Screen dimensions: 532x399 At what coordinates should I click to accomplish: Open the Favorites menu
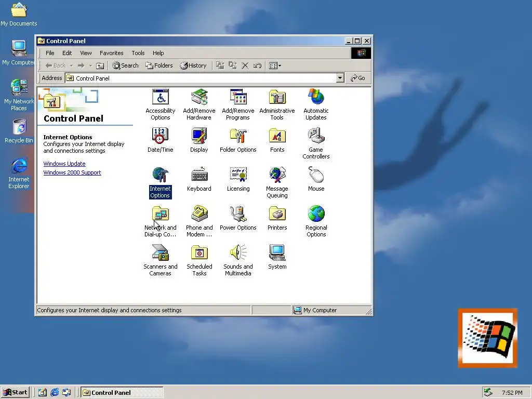[111, 53]
